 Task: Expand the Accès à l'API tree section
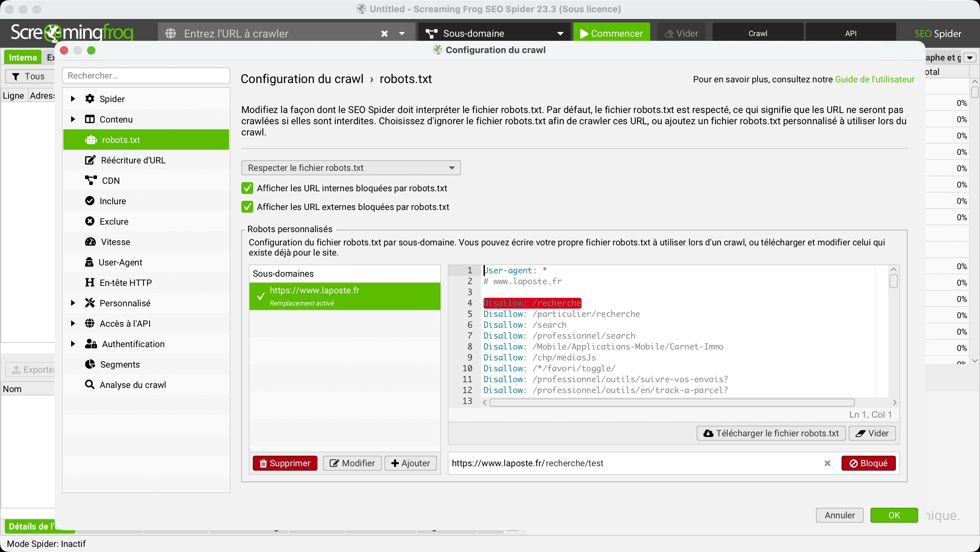[73, 323]
